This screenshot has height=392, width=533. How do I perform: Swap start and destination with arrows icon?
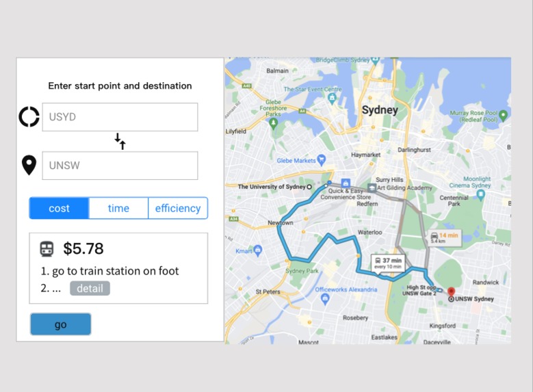[120, 141]
